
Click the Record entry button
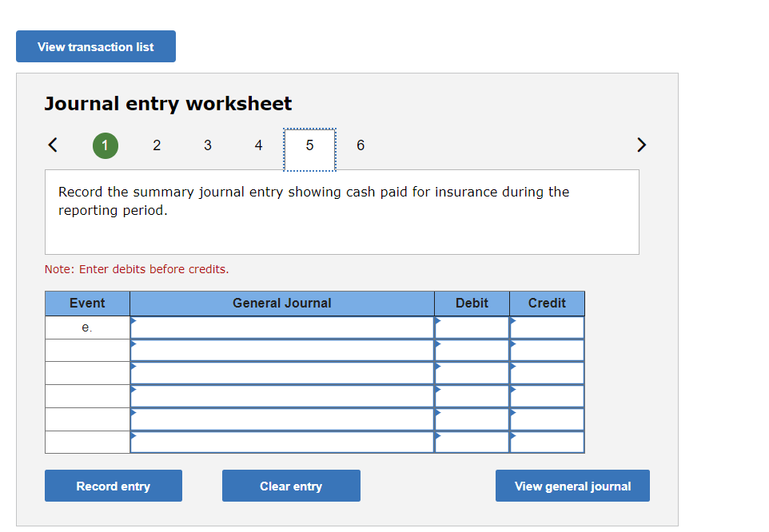tap(113, 485)
